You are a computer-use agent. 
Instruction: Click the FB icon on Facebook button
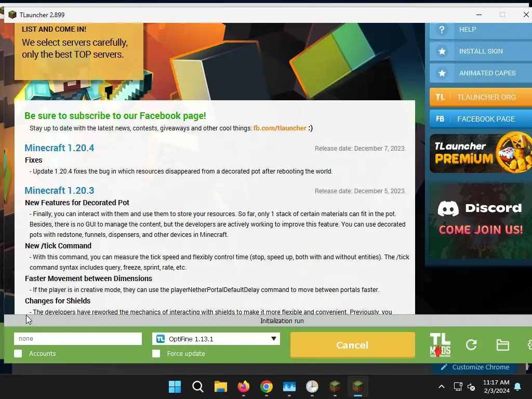pyautogui.click(x=440, y=119)
